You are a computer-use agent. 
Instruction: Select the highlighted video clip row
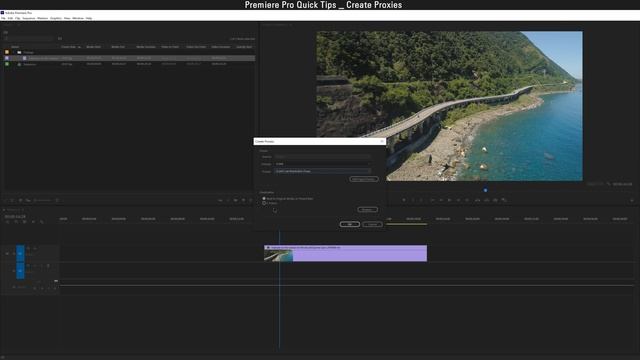click(130, 58)
